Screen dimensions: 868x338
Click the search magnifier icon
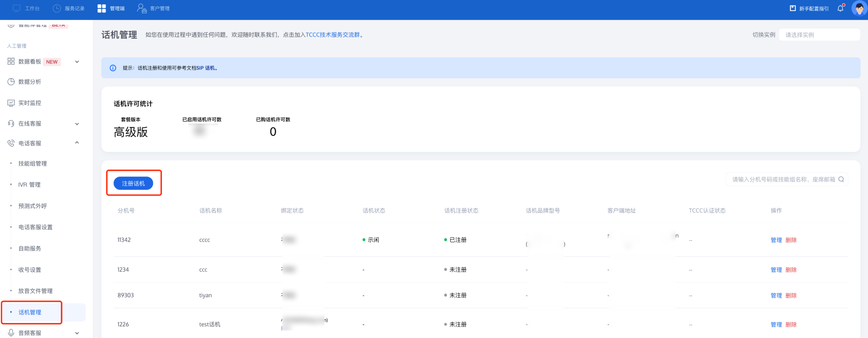[x=841, y=180]
